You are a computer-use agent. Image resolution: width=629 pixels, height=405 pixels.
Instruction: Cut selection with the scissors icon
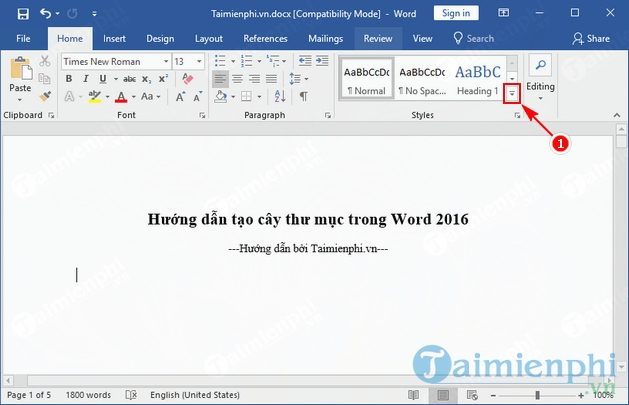click(45, 61)
